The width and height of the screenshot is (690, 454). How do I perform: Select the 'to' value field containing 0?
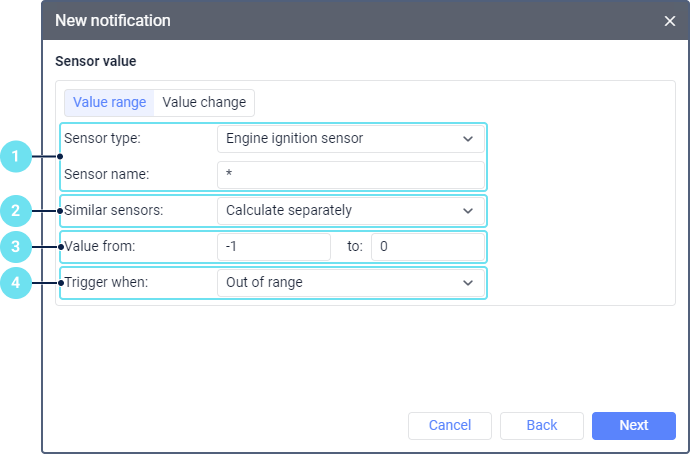point(427,247)
